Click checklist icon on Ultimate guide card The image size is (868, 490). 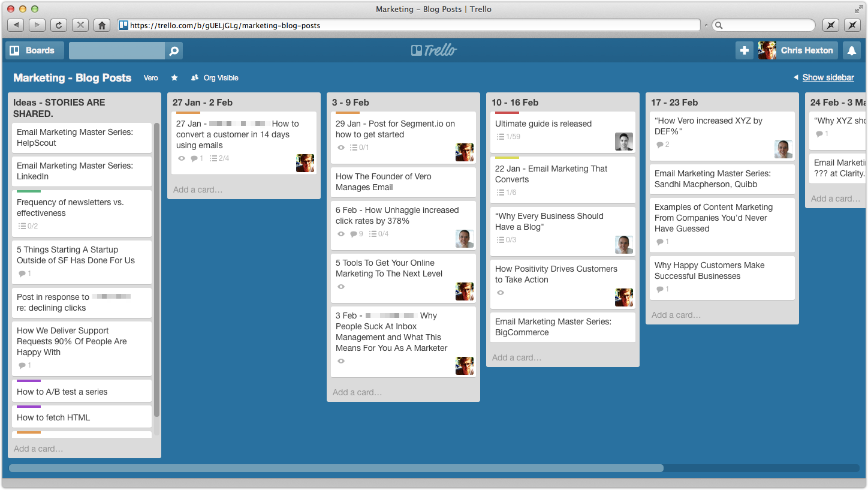click(501, 137)
